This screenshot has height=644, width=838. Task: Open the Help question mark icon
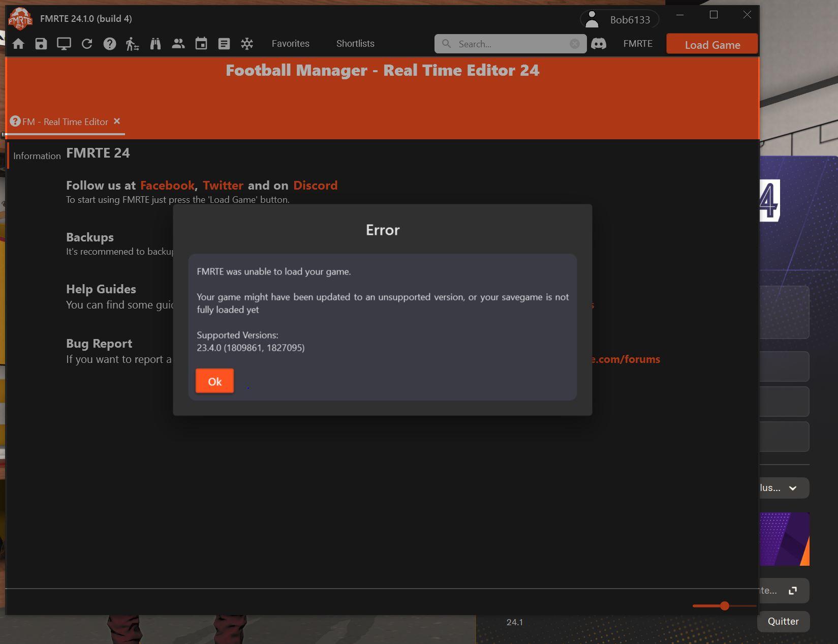(110, 44)
